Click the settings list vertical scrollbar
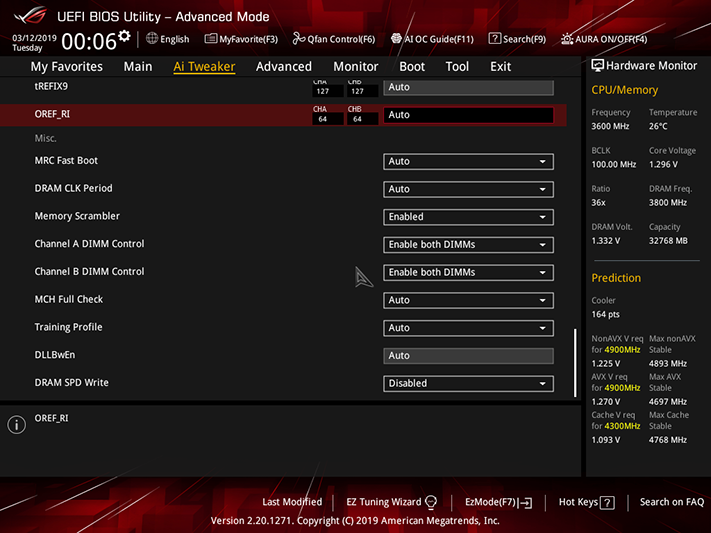The height and width of the screenshot is (533, 711). coord(575,363)
